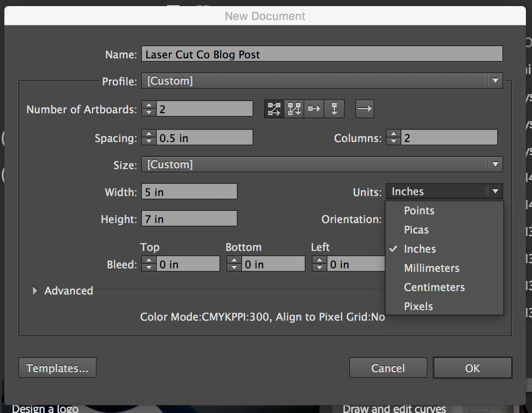Choose the checked Inches unit option

pos(444,249)
